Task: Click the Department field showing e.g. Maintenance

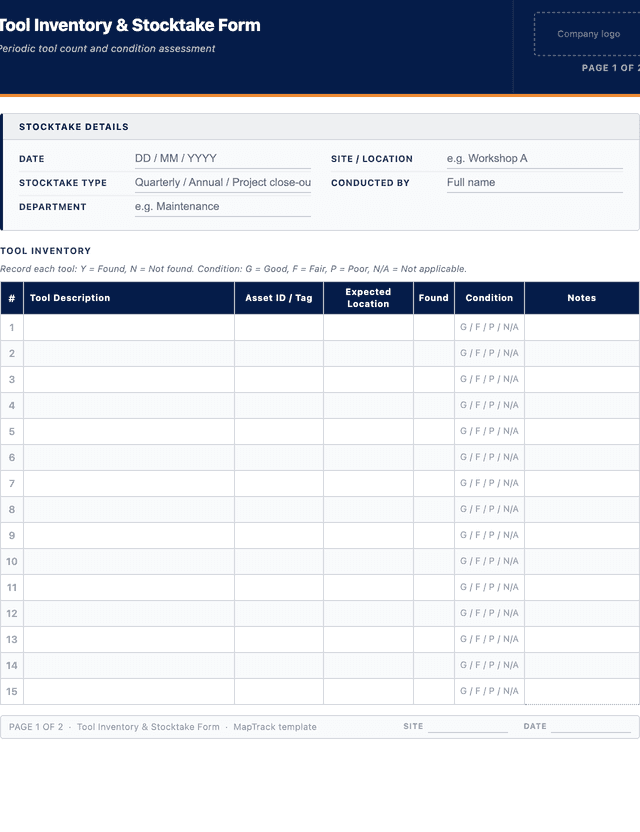Action: [222, 206]
